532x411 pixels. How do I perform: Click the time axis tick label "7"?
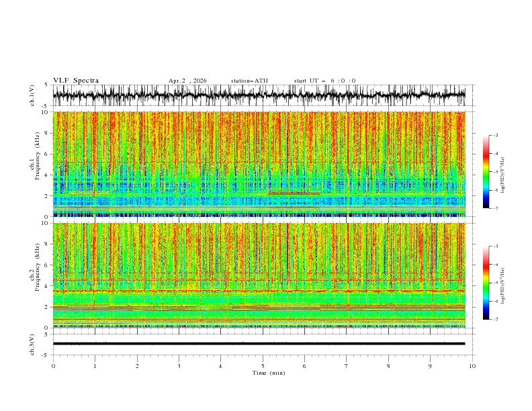[347, 366]
